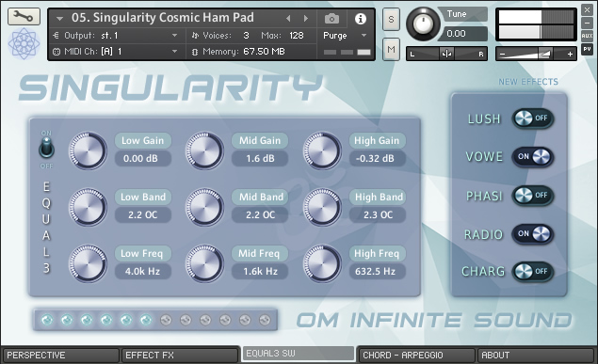Screen dimensions: 598x364
Task: Expand the Purge menu
Action: click(345, 36)
